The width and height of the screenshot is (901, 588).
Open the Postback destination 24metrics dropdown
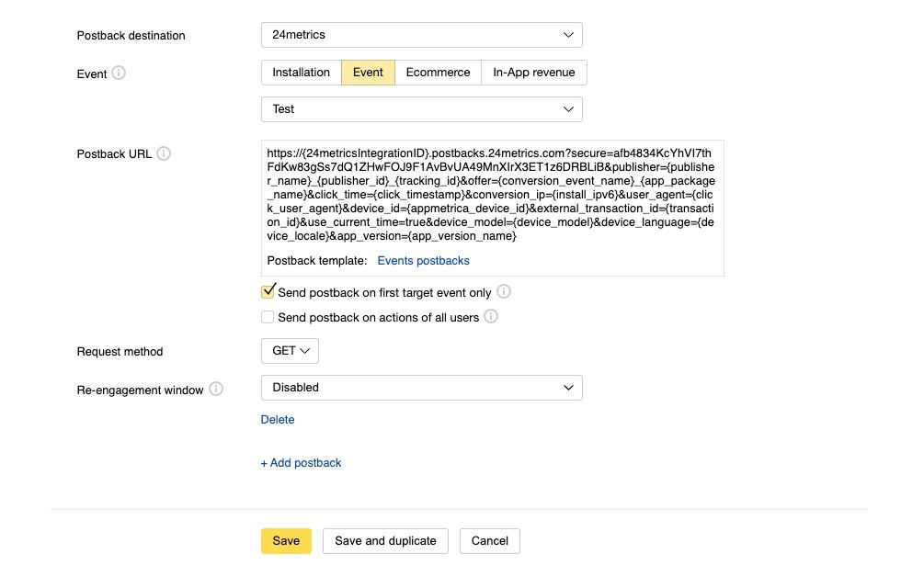coord(421,35)
